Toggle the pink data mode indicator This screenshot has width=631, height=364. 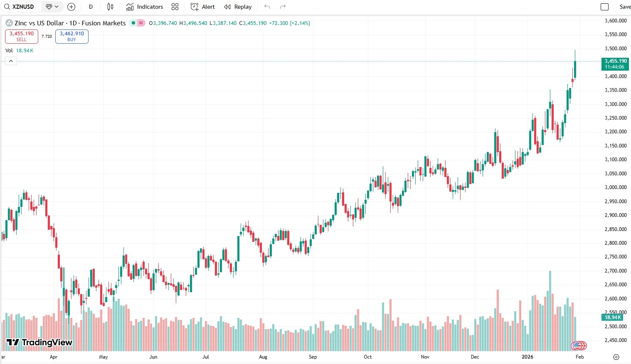[141, 23]
